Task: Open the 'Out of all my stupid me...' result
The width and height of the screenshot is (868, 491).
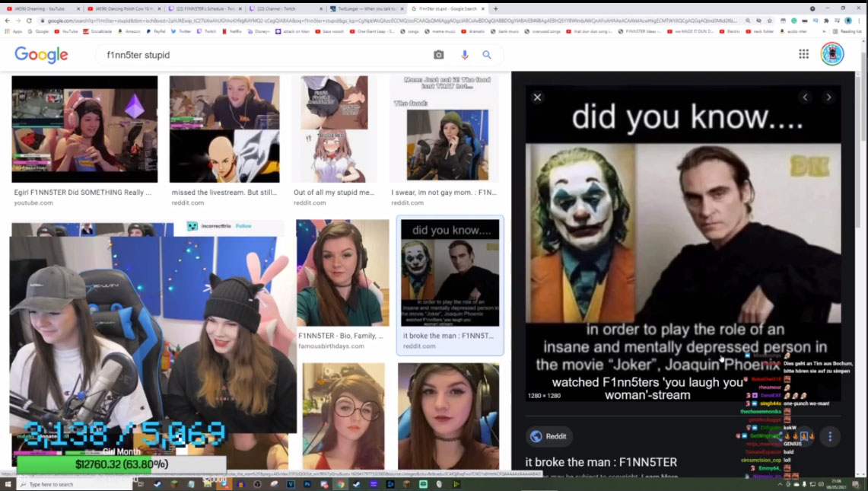Action: tap(335, 129)
